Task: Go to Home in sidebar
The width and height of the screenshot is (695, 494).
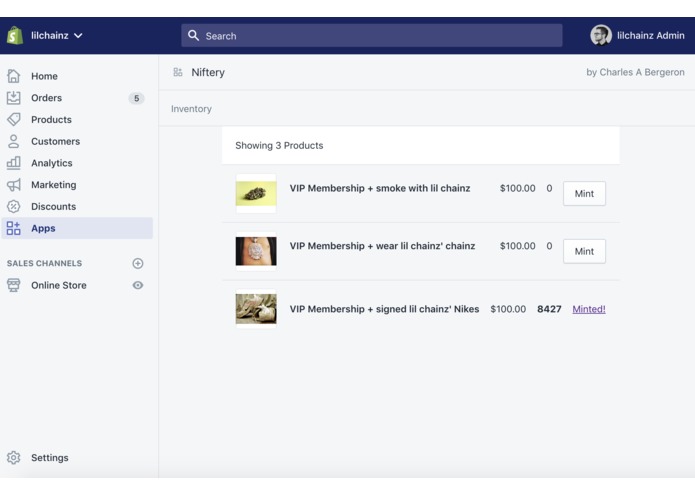Action: 44,76
